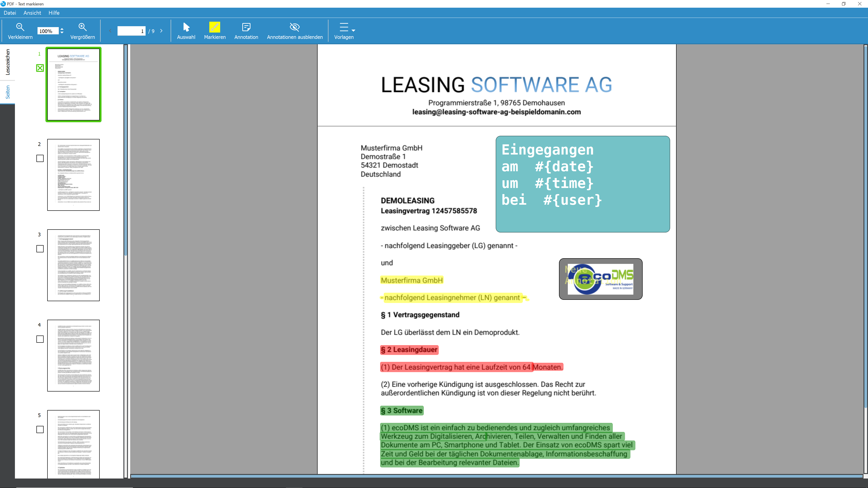The width and height of the screenshot is (868, 488).
Task: Restore down the PDF window
Action: coord(844,4)
